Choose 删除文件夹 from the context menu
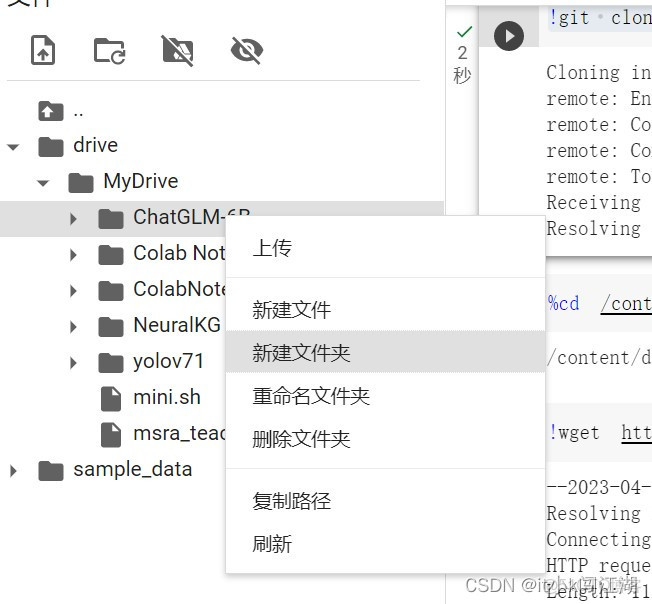The width and height of the screenshot is (652, 604). (385, 439)
